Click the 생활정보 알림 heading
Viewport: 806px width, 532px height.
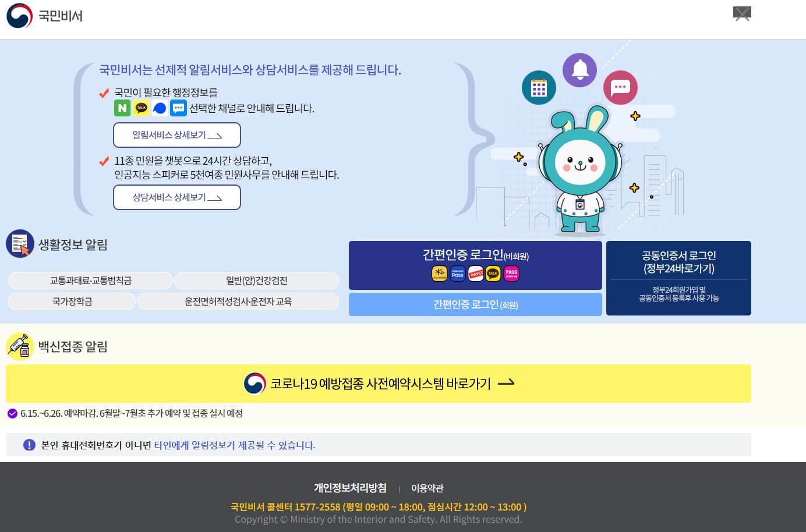click(73, 244)
